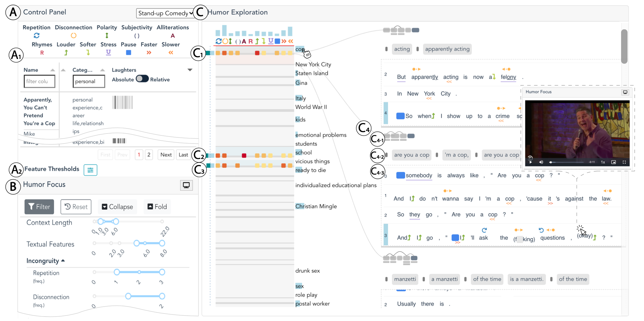Screen dimensions: 644x321
Task: Toggle the Absolute/Relative laughters switch
Action: tap(142, 79)
